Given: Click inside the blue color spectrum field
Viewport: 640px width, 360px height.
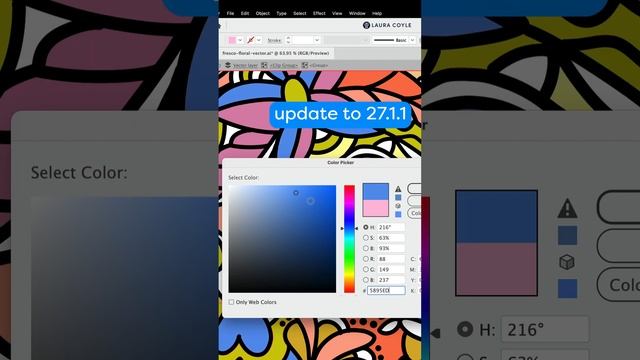Looking at the screenshot, I should click(x=282, y=239).
